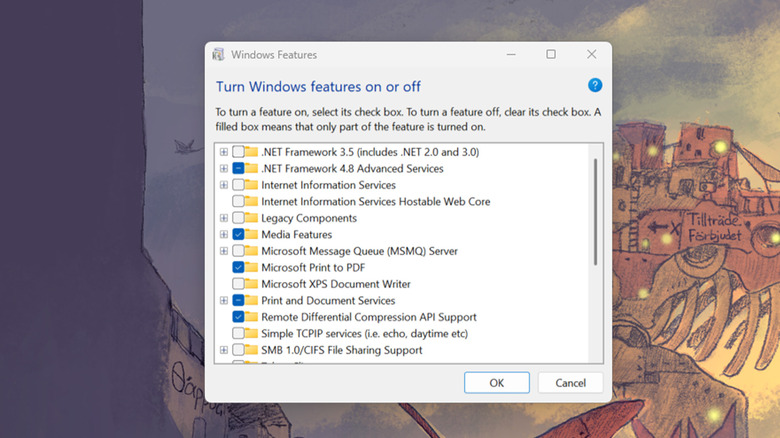Toggle .NET Framework 4.8 Advanced Services checkbox
Viewport: 780px width, 438px height.
click(x=238, y=168)
